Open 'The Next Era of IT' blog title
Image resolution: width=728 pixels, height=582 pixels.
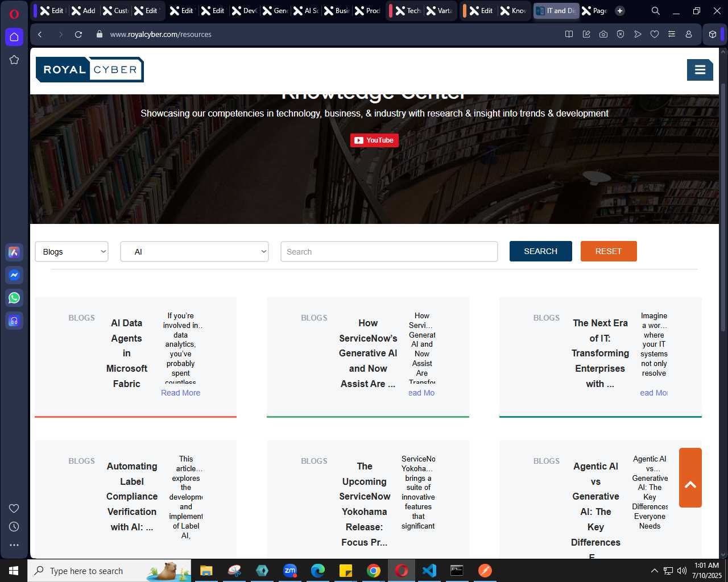[x=600, y=353]
